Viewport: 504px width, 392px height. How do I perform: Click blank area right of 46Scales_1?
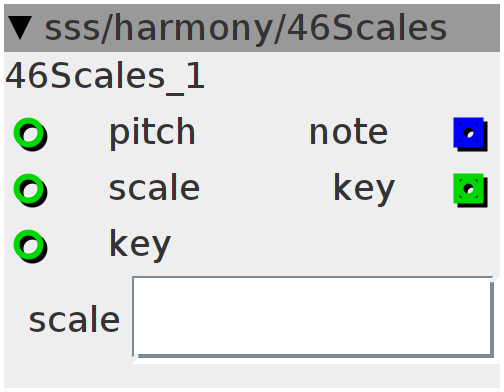[350, 77]
